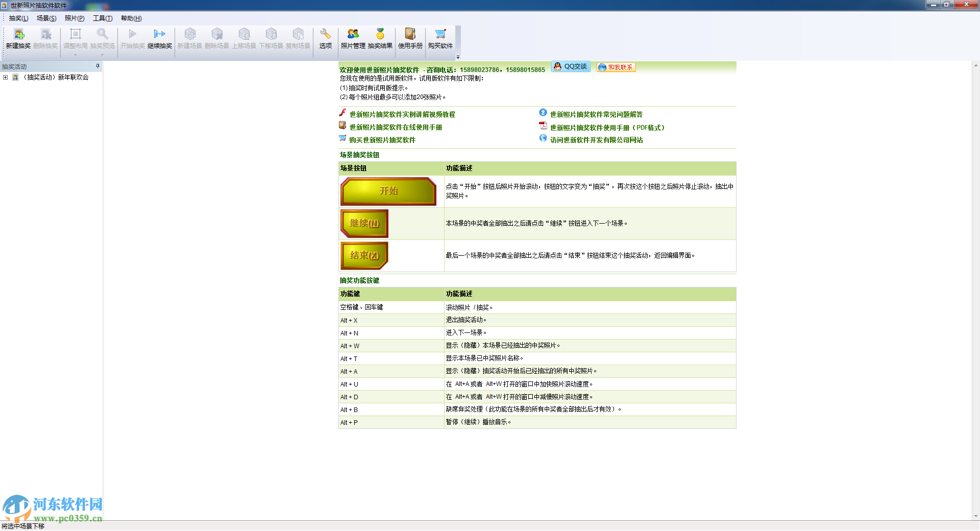The height and width of the screenshot is (531, 980).
Task: Open the 常见问题解答 FAQ link
Action: point(596,114)
